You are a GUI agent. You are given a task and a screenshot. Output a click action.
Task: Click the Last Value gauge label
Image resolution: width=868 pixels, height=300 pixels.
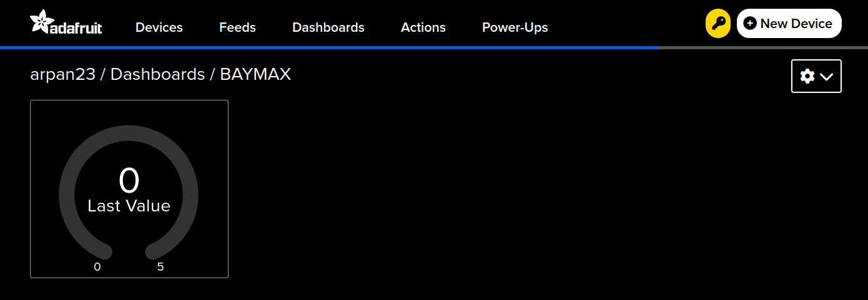point(129,206)
